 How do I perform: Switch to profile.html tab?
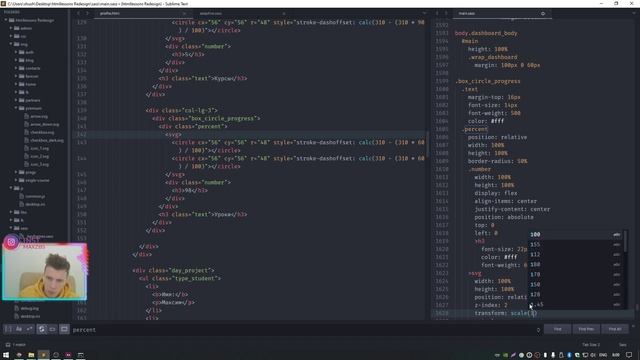coord(110,13)
